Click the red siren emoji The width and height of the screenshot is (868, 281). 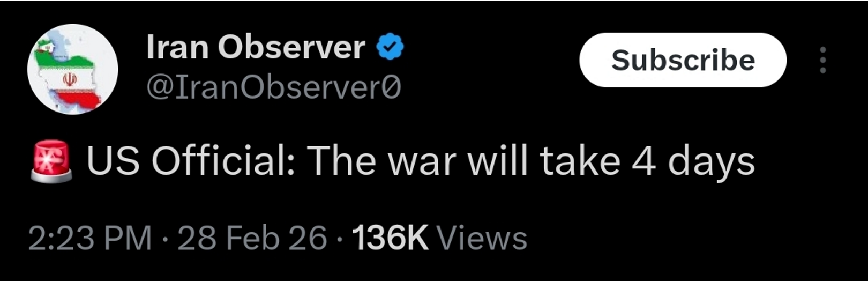pyautogui.click(x=51, y=161)
